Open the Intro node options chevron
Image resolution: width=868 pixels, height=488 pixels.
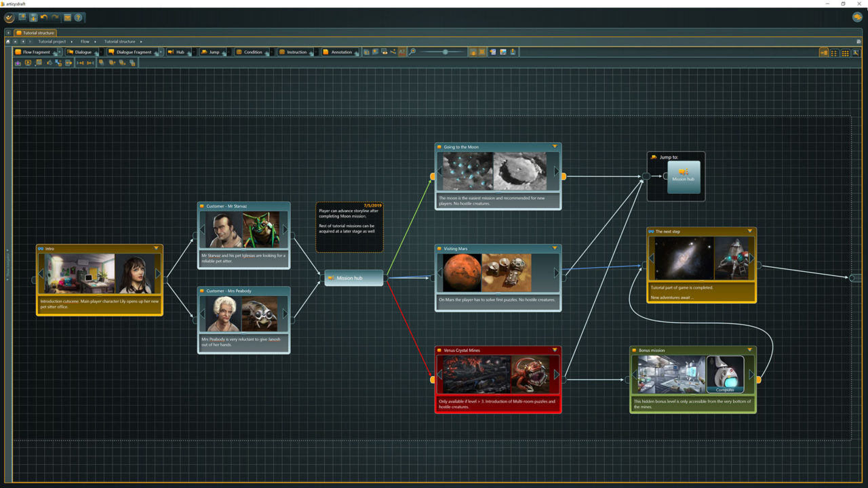tap(156, 249)
